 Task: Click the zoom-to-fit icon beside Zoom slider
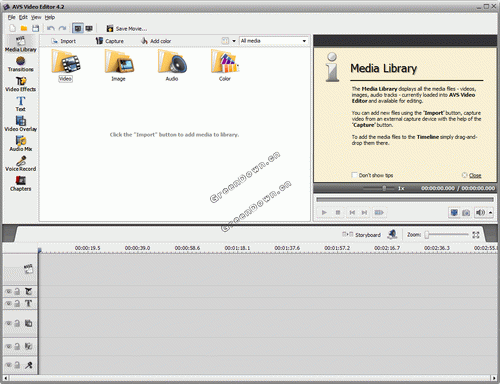(x=476, y=235)
